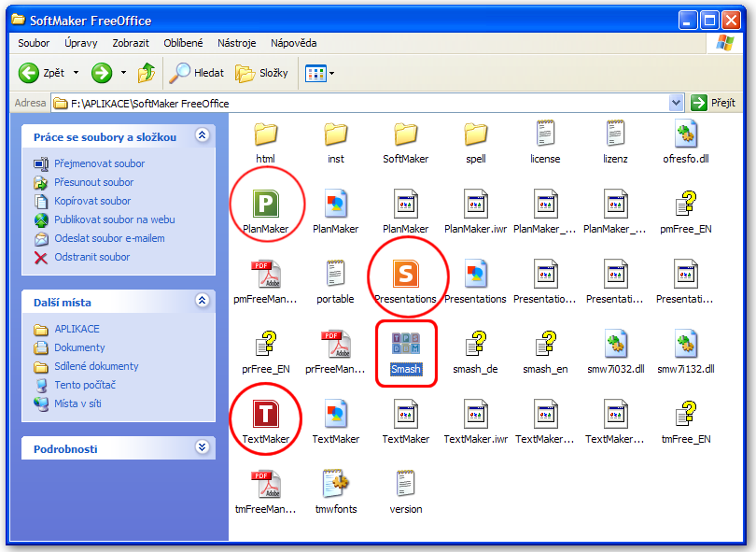Expand the Podrobnosti panel

coord(202,447)
